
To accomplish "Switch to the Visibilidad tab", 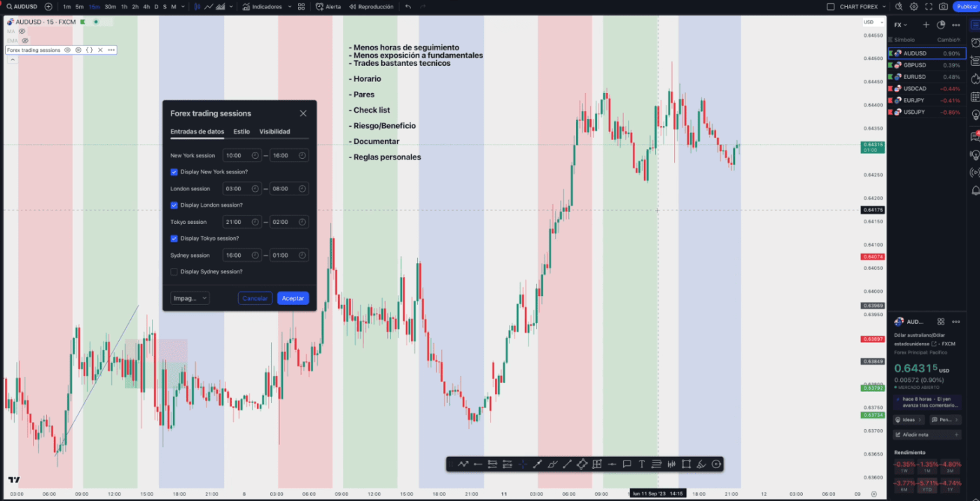I will coord(274,132).
